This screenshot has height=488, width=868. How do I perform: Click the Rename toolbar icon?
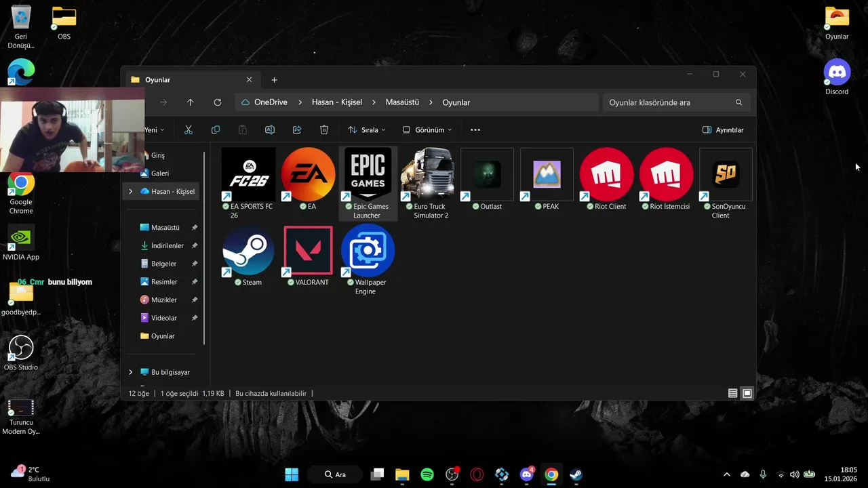[x=270, y=129]
